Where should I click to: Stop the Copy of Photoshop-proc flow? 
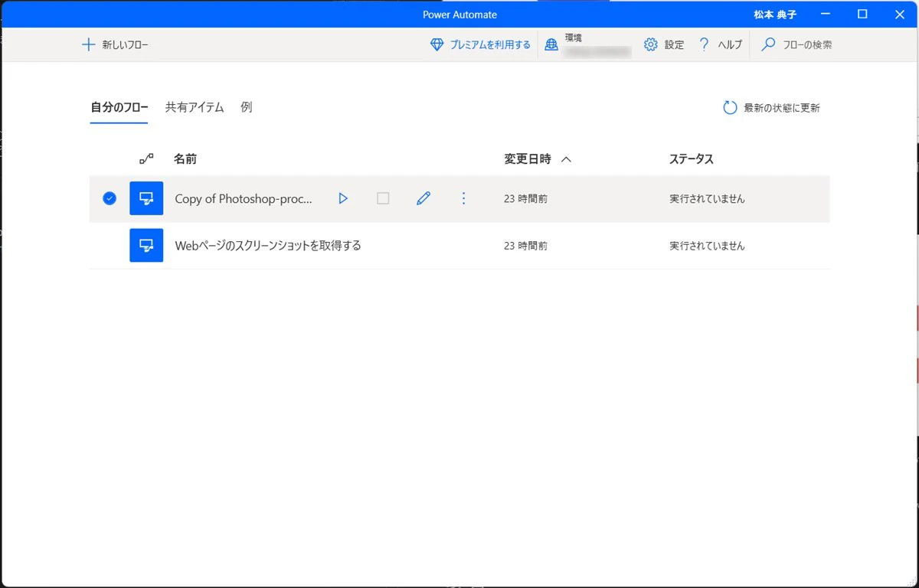pyautogui.click(x=383, y=198)
